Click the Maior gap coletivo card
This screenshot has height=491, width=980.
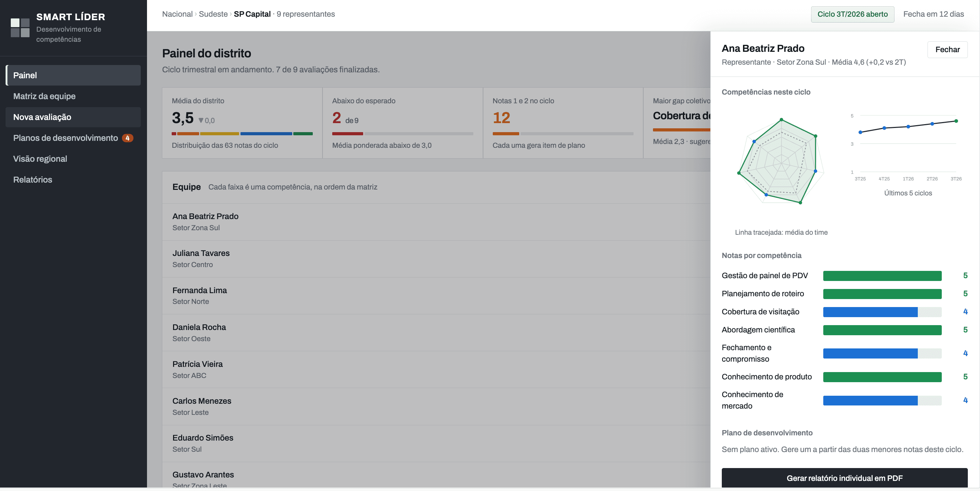tap(677, 123)
